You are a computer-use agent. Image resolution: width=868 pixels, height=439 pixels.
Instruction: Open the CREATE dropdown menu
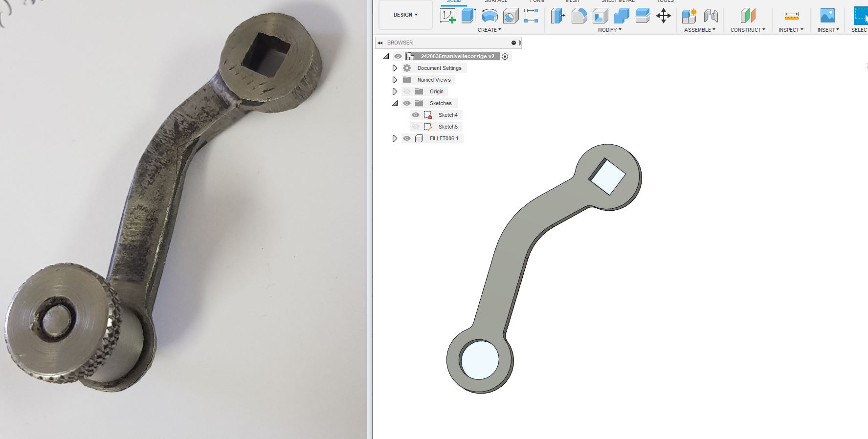coord(490,30)
